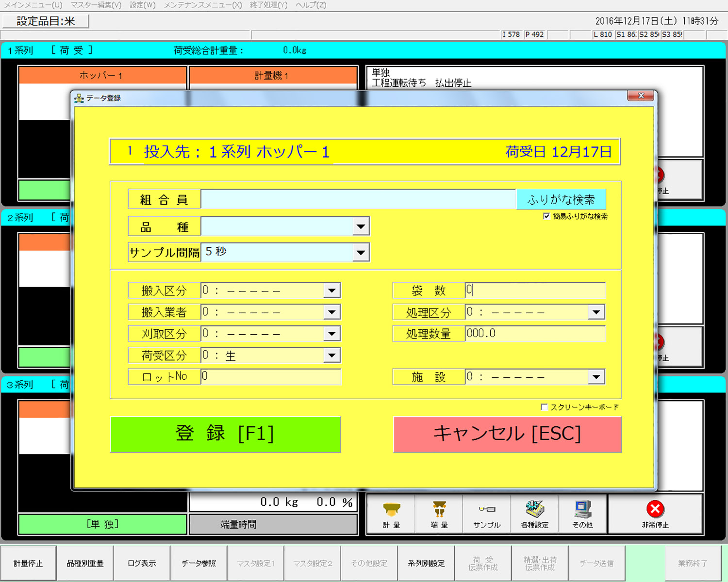This screenshot has width=728, height=582.
Task: Close the データ登録 dialog
Action: coord(641,96)
